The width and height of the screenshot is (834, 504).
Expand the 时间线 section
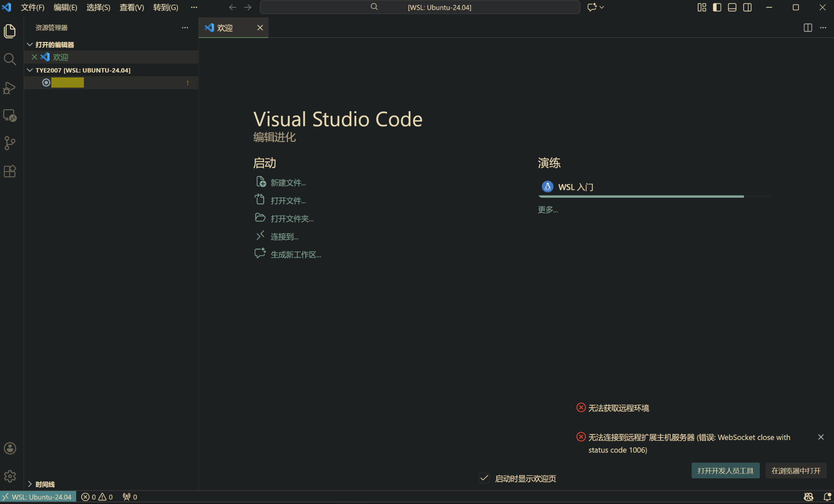[x=30, y=484]
